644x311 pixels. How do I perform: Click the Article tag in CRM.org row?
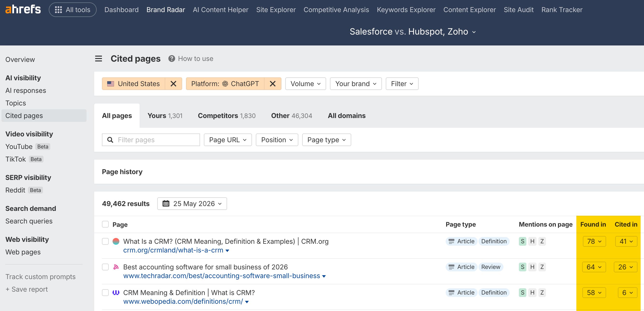pos(461,241)
